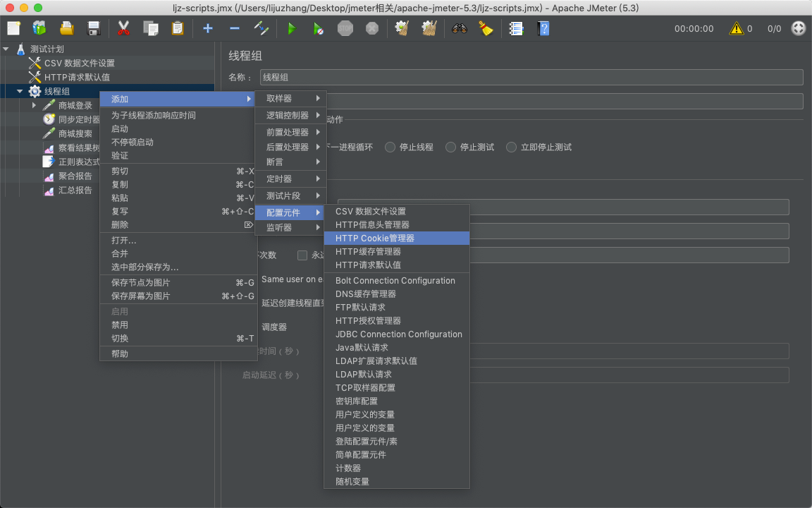812x508 pixels.
Task: Collapse the 测试计划 tree node
Action: pos(6,49)
